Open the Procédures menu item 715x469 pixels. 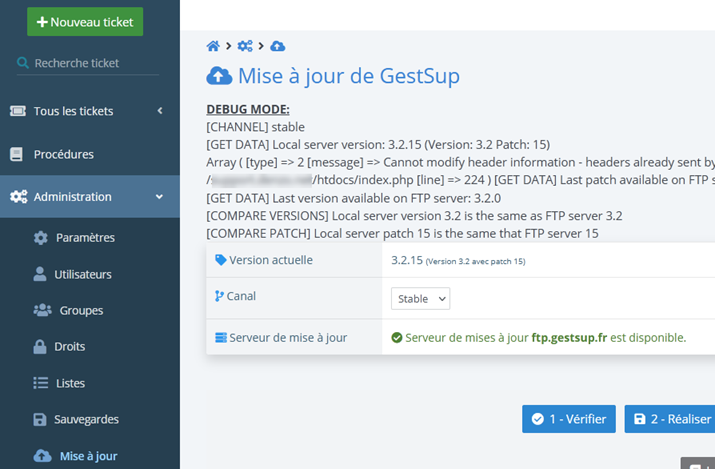click(90, 154)
